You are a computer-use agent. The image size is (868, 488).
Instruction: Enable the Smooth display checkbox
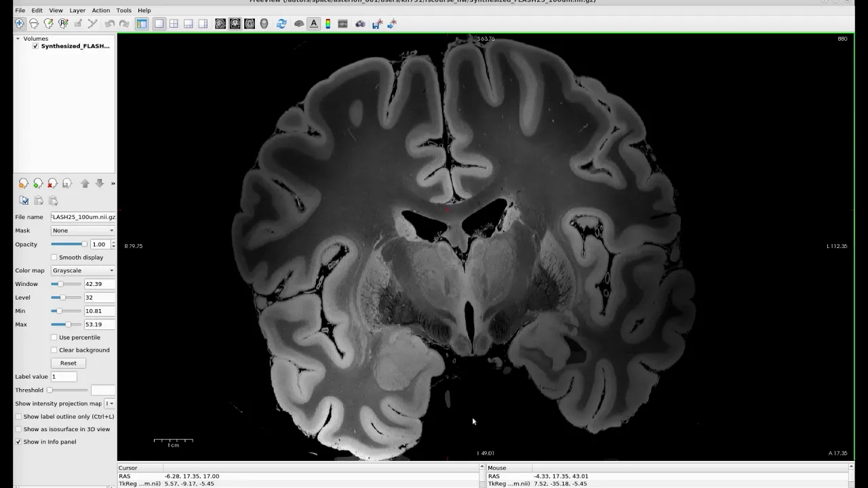pos(54,258)
